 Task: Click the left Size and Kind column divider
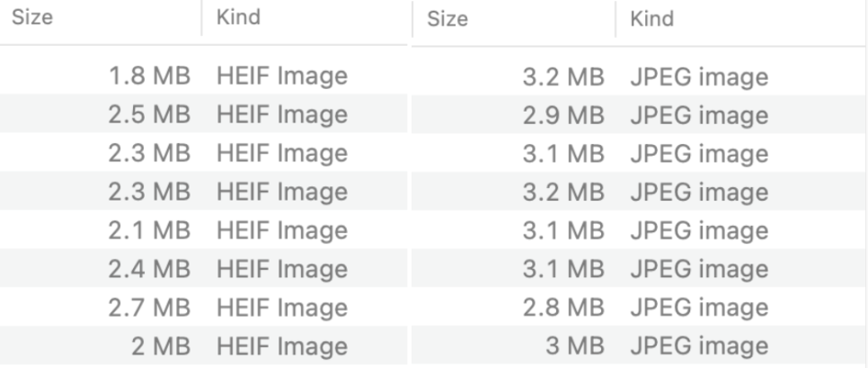coord(201,18)
